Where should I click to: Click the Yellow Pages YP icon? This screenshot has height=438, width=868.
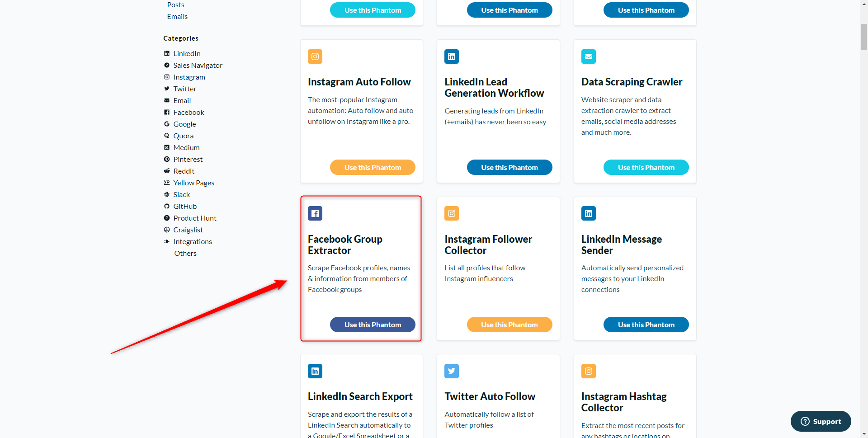(167, 183)
